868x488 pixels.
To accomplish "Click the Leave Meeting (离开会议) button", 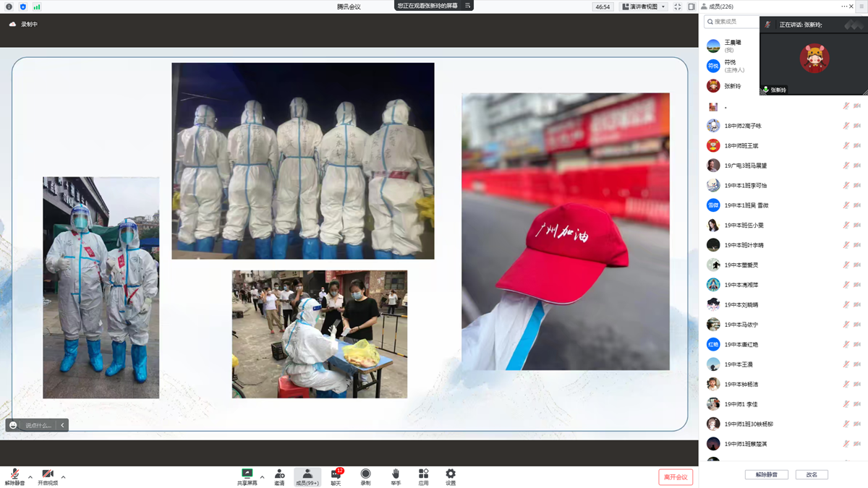I will (x=676, y=477).
